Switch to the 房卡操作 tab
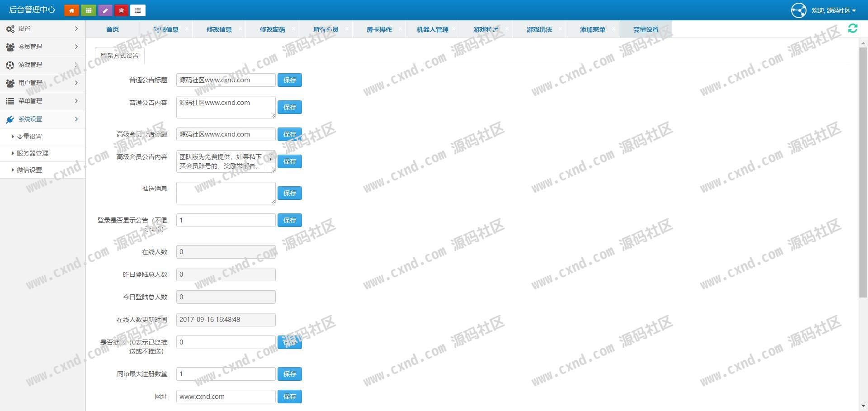The height and width of the screenshot is (411, 868). (x=379, y=29)
